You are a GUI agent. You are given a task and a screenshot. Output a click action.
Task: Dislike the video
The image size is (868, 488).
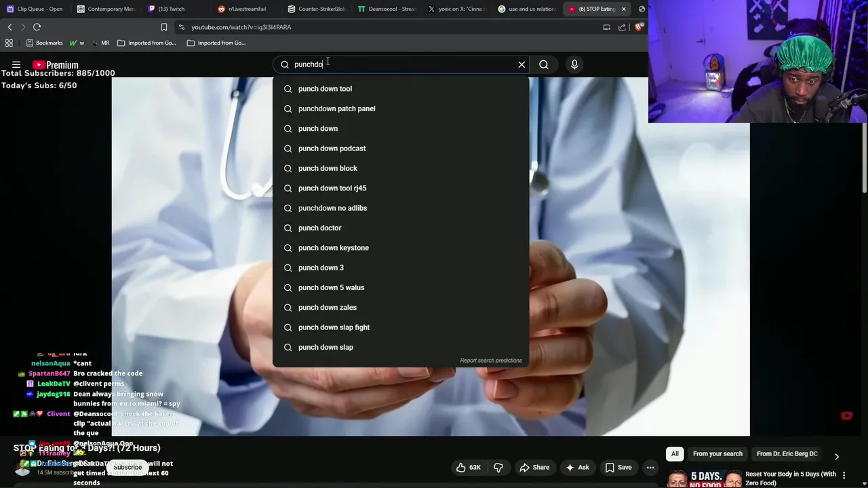coord(498,467)
